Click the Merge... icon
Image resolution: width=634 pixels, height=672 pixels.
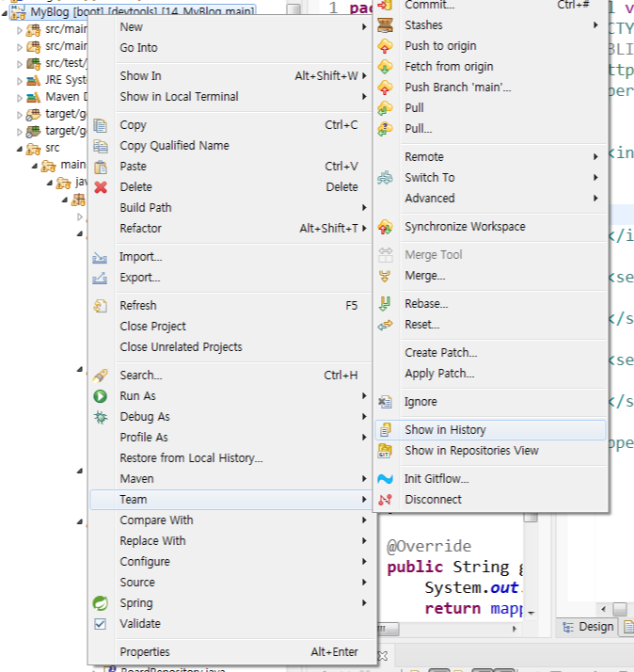coord(385,276)
